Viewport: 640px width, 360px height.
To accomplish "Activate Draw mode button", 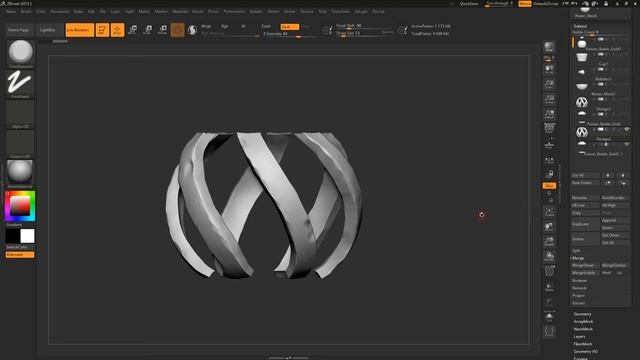I will point(117,30).
